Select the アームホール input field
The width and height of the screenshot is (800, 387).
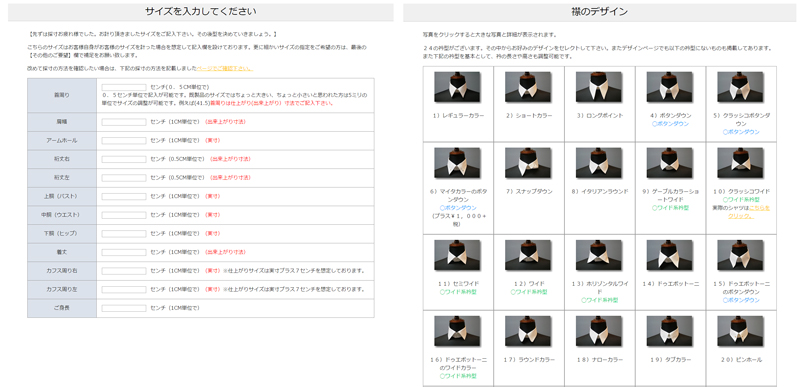click(123, 140)
